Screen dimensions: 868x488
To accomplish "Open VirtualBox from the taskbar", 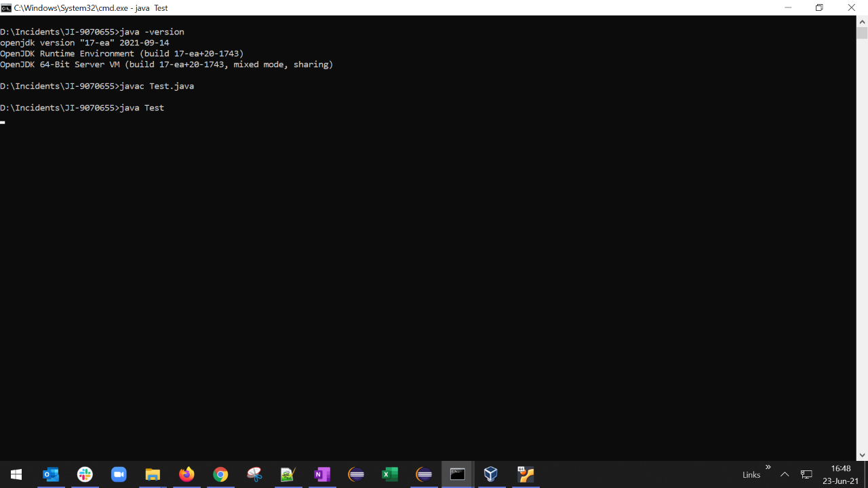I will (x=491, y=474).
